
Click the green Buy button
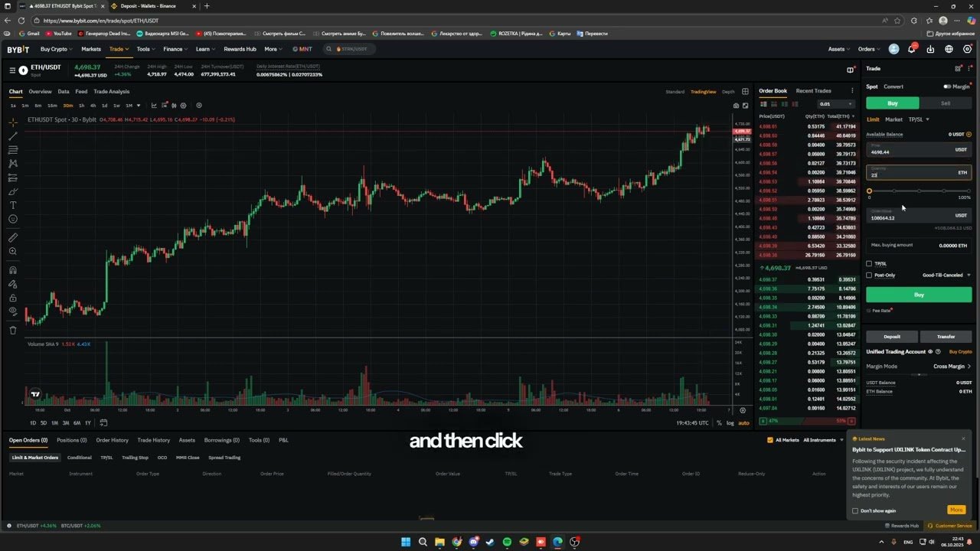click(x=919, y=294)
